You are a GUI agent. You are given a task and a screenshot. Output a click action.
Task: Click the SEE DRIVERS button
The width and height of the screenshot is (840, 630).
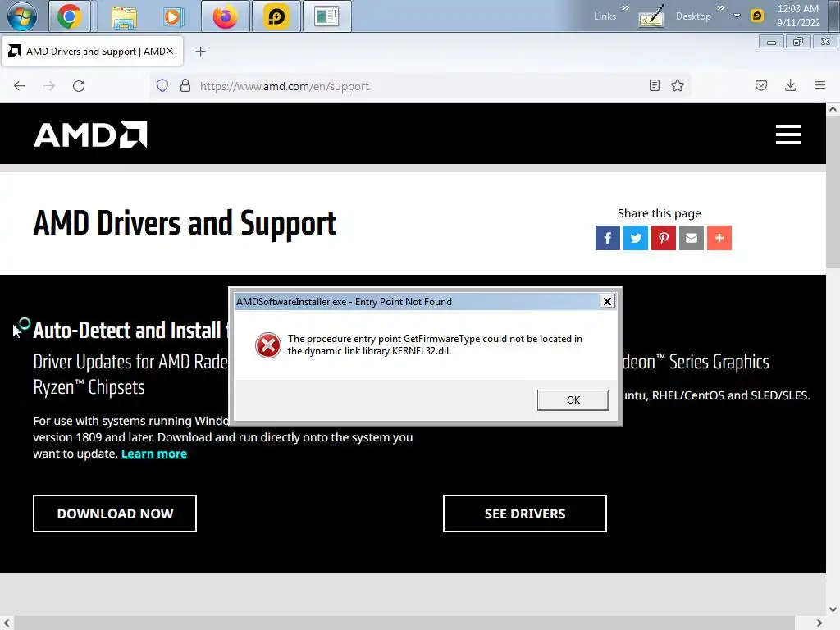pos(525,514)
